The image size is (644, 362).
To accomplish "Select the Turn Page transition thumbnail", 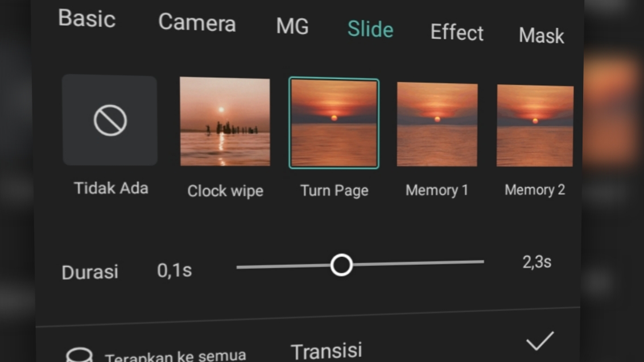I will (334, 123).
